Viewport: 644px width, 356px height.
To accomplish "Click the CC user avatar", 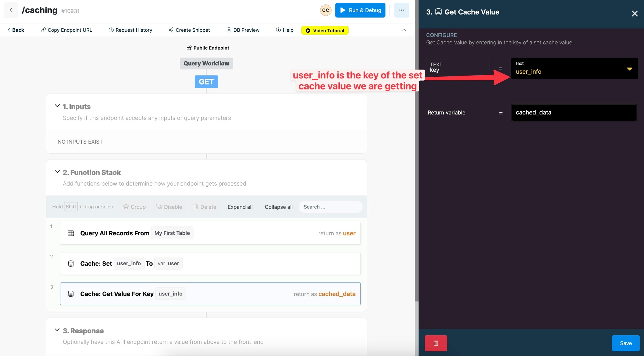I will click(x=325, y=10).
